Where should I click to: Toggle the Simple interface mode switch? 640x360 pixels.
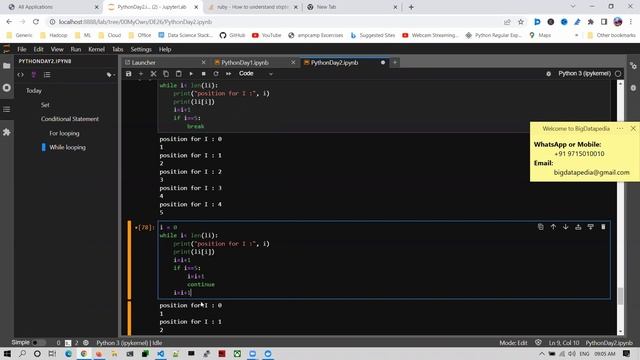coord(39,342)
